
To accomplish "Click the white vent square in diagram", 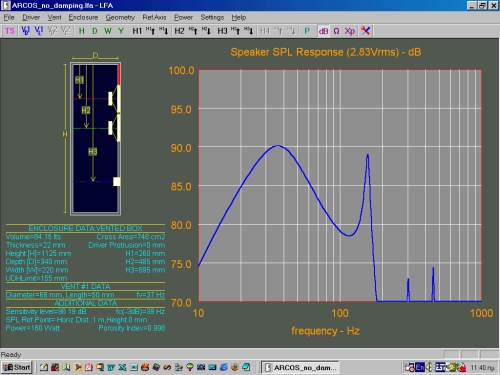I will pos(117,182).
